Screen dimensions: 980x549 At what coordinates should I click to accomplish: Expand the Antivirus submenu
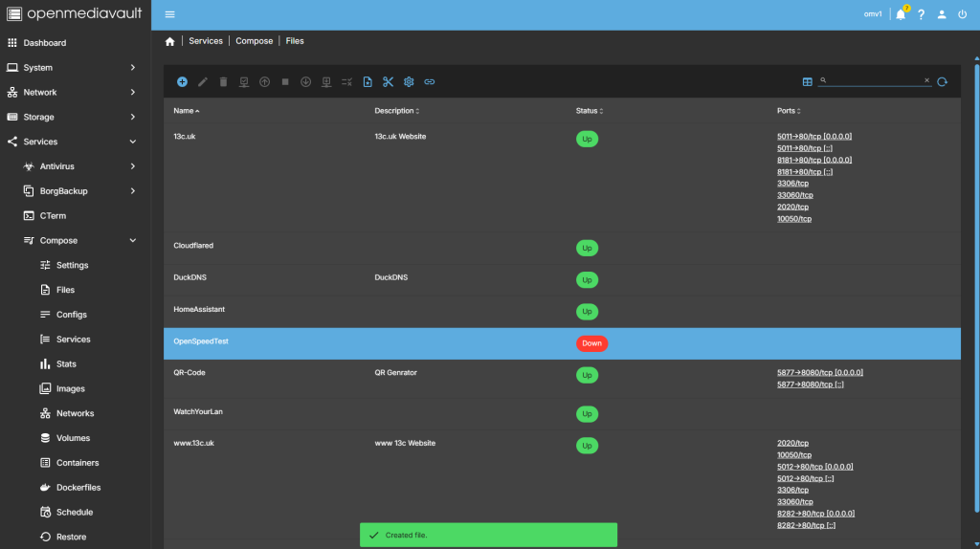pyautogui.click(x=75, y=166)
